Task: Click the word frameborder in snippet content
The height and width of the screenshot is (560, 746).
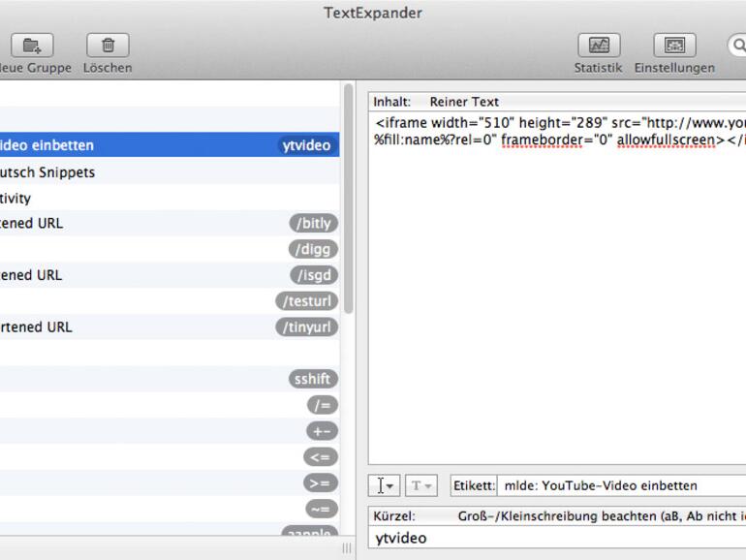Action: click(541, 140)
